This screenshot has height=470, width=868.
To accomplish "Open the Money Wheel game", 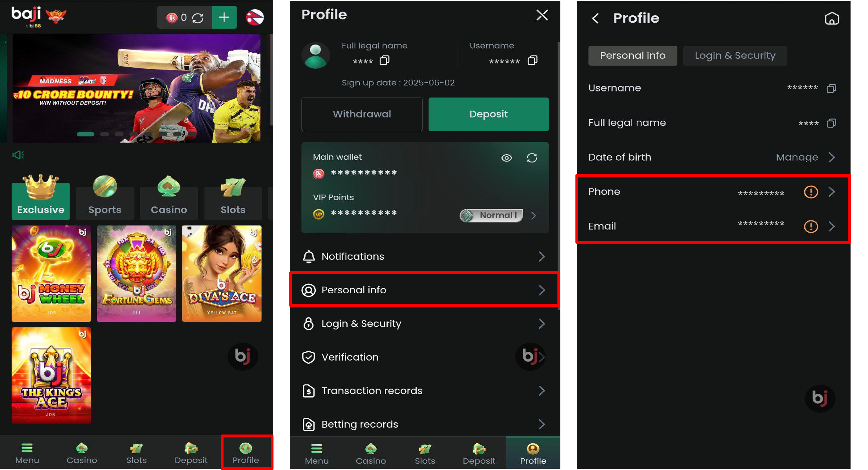I will tap(51, 273).
